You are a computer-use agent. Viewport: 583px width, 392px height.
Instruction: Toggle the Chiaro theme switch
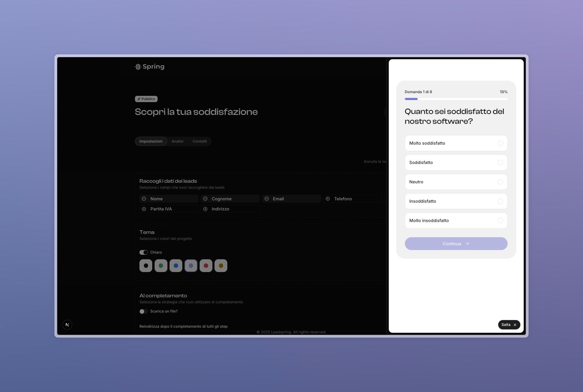[x=144, y=252]
